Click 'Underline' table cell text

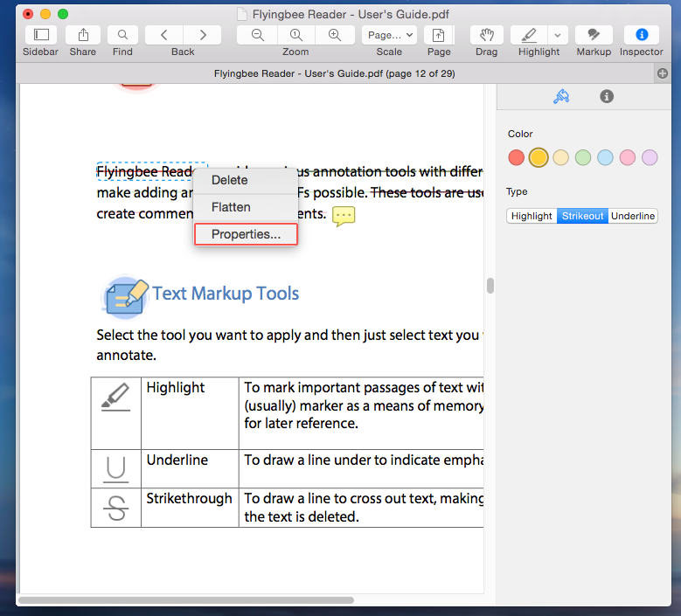[x=177, y=460]
